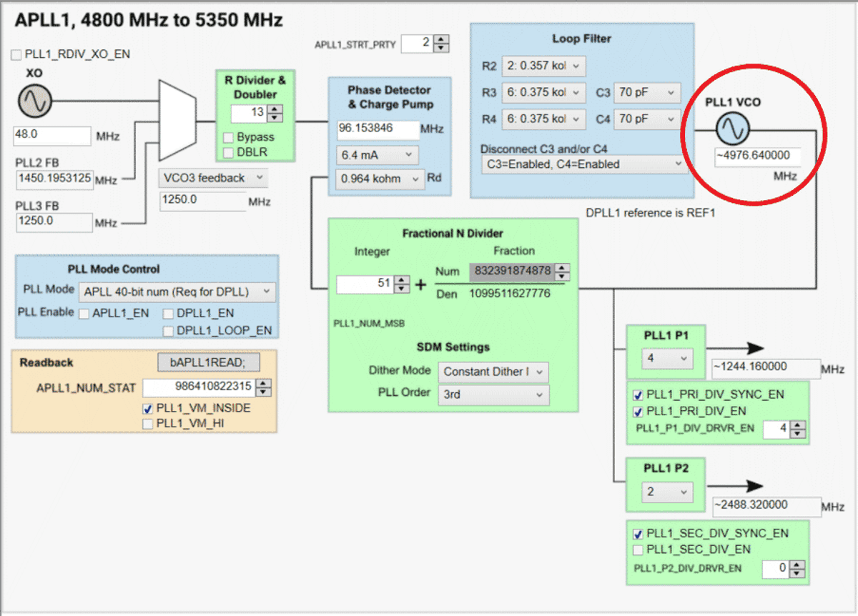Enable APLL1_EN in PLL Mode Control

coord(84,313)
